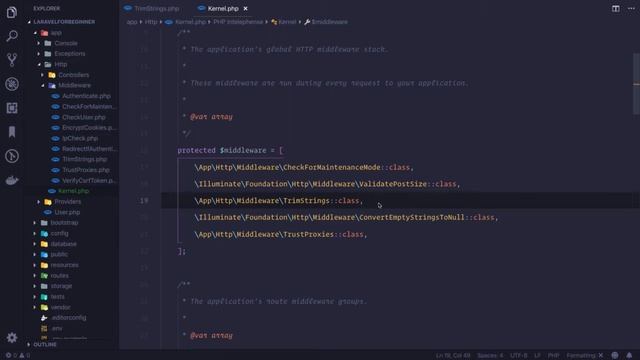Open the Extensions view
The width and height of the screenshot is (640, 360).
12,108
